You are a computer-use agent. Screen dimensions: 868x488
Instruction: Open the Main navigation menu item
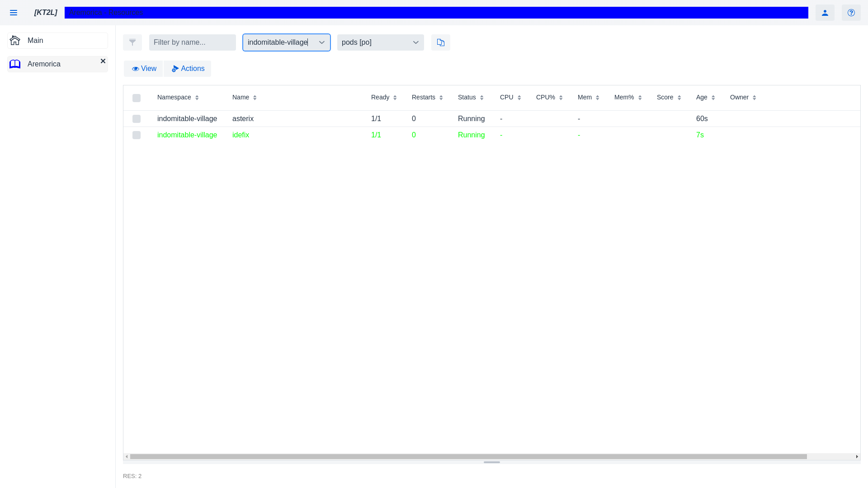tap(58, 40)
